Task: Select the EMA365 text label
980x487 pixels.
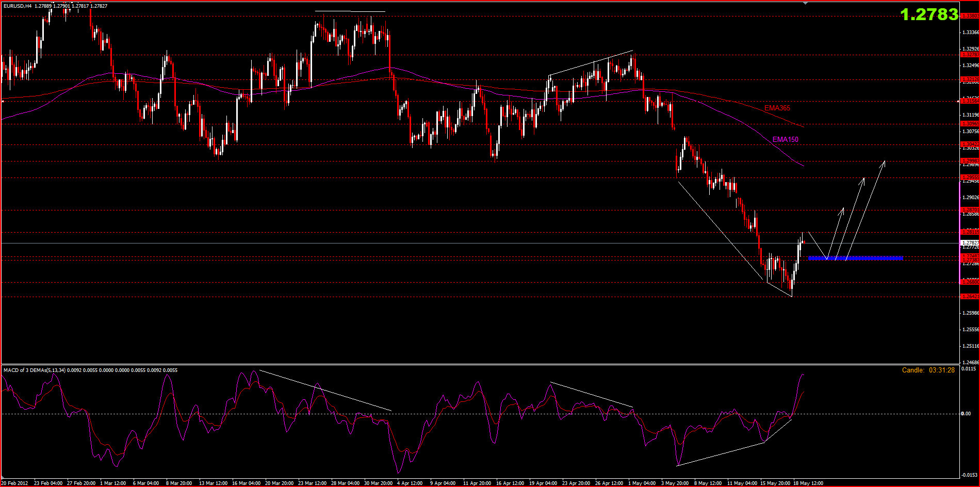Action: click(777, 108)
